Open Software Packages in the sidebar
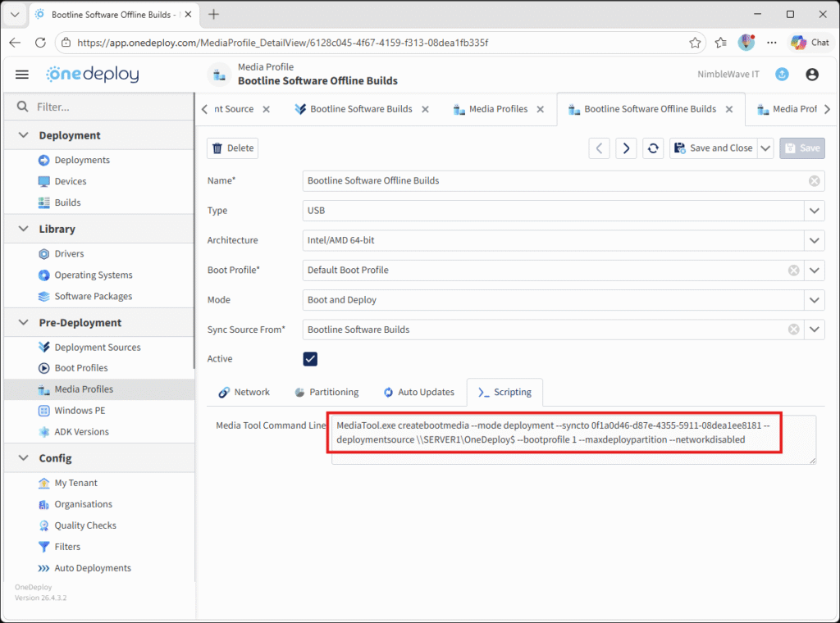The height and width of the screenshot is (623, 840). point(94,297)
